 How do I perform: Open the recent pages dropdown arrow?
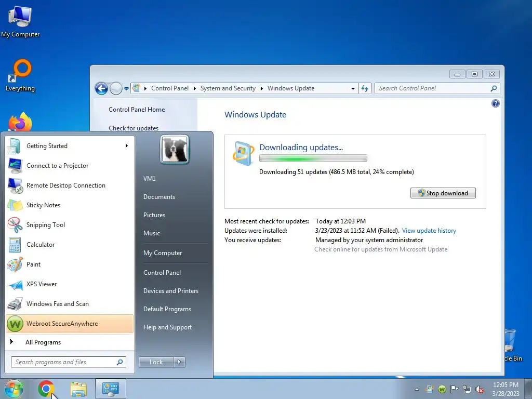click(x=126, y=88)
